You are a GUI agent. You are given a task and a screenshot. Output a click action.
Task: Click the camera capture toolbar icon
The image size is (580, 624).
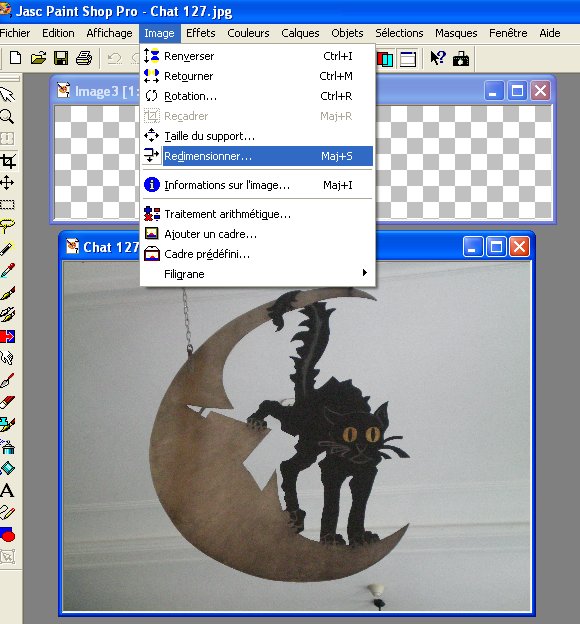461,59
